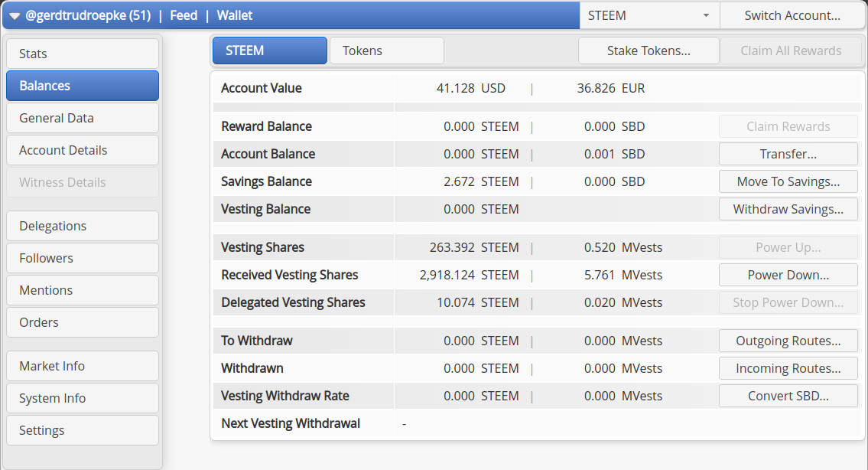Select Delegated Vesting Shares 10.074 STEEM
This screenshot has height=470, width=868.
pos(478,302)
